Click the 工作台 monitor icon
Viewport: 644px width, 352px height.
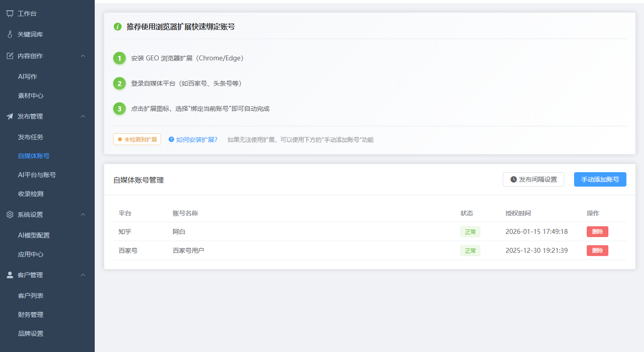click(x=9, y=13)
